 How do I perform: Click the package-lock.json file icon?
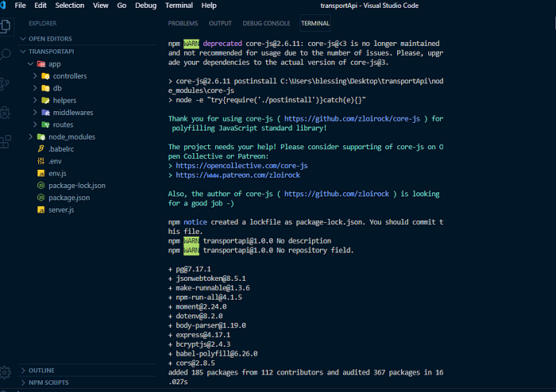pyautogui.click(x=41, y=185)
